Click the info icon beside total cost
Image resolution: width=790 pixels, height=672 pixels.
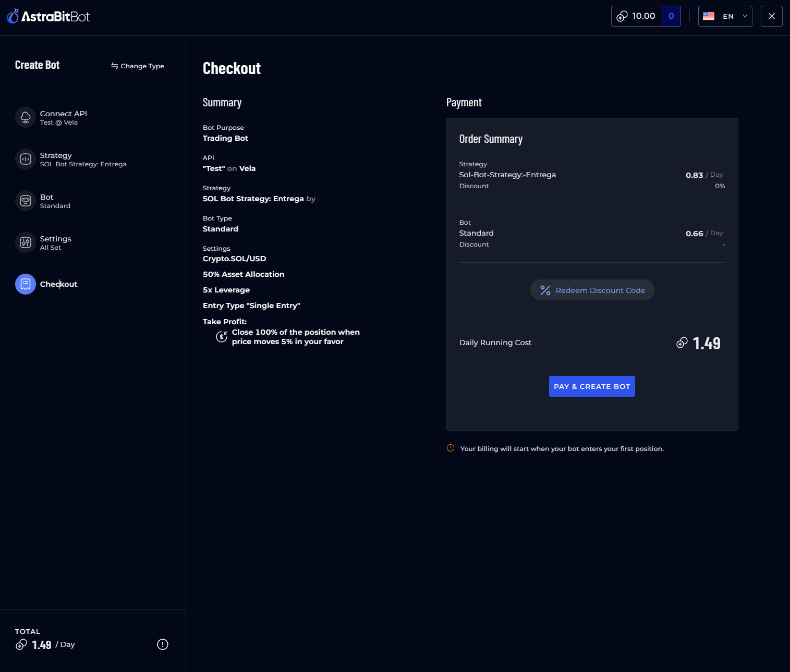tap(163, 644)
